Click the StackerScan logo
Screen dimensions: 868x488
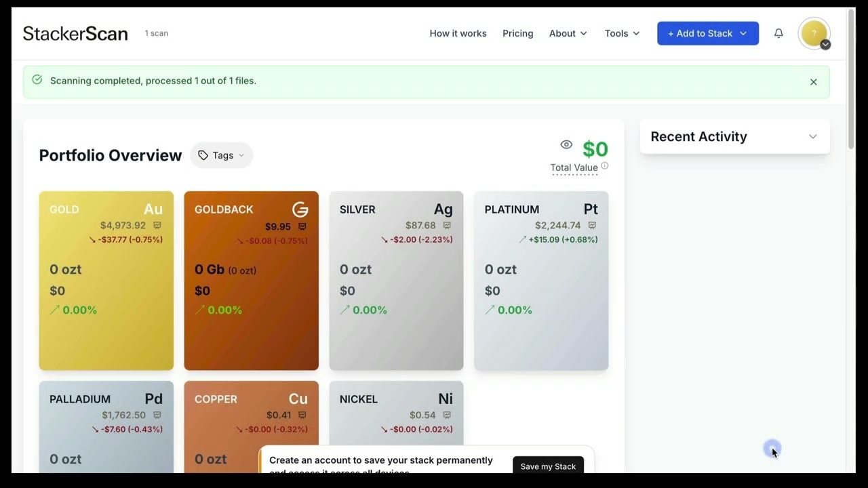(75, 33)
